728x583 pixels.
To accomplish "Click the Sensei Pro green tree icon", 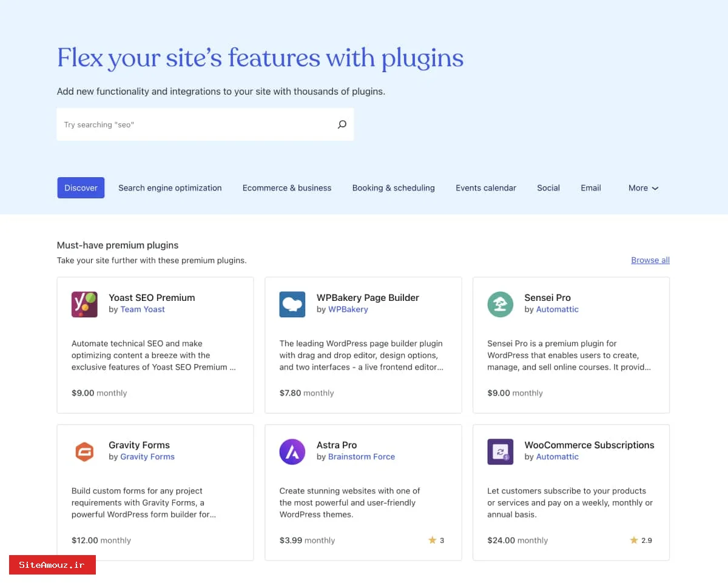I will point(500,304).
